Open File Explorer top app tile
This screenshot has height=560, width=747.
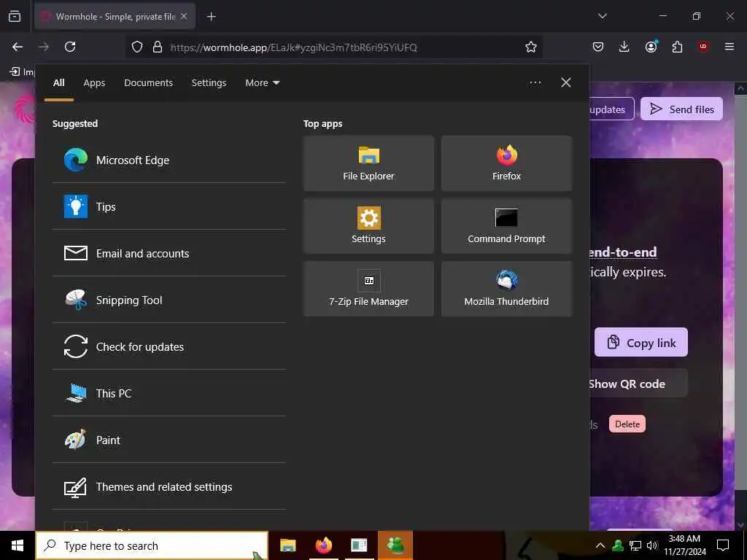[368, 163]
